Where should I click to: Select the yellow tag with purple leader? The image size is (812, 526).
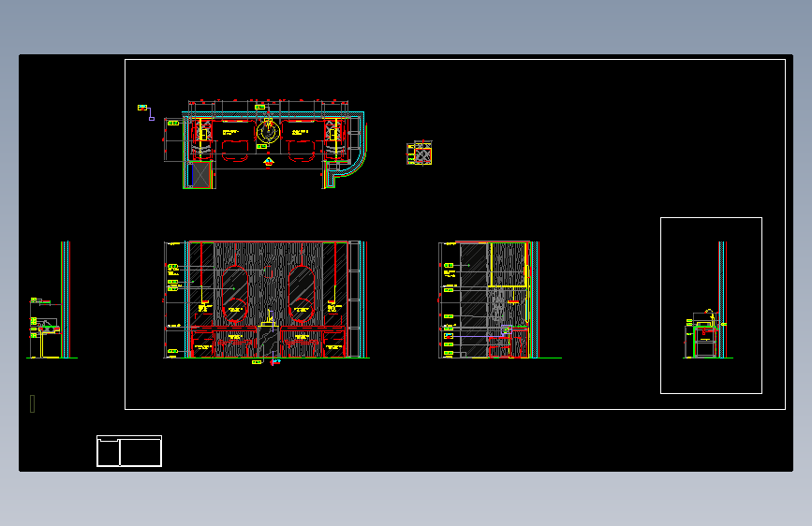pyautogui.click(x=145, y=111)
